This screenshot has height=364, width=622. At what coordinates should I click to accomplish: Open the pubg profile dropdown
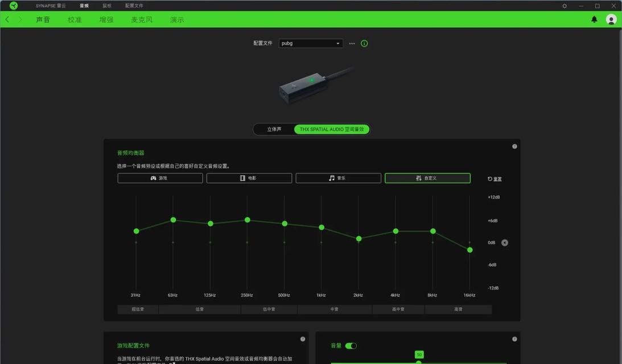(311, 43)
